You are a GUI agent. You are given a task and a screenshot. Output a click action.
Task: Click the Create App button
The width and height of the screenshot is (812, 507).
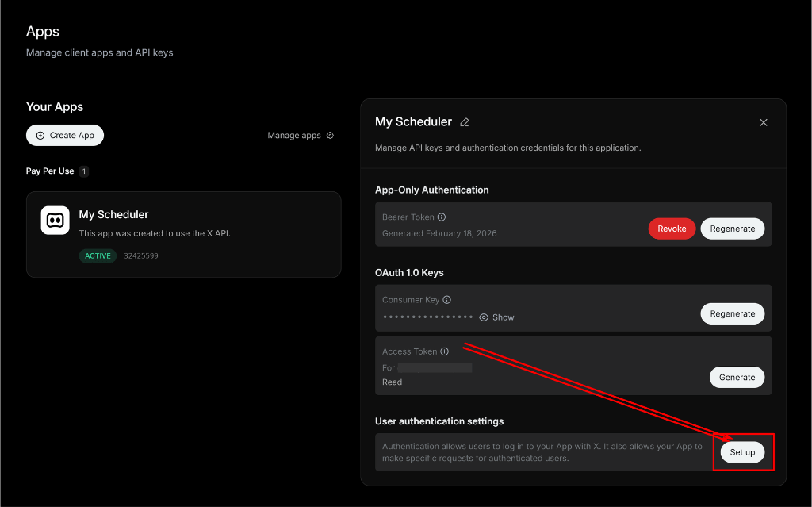click(x=64, y=135)
